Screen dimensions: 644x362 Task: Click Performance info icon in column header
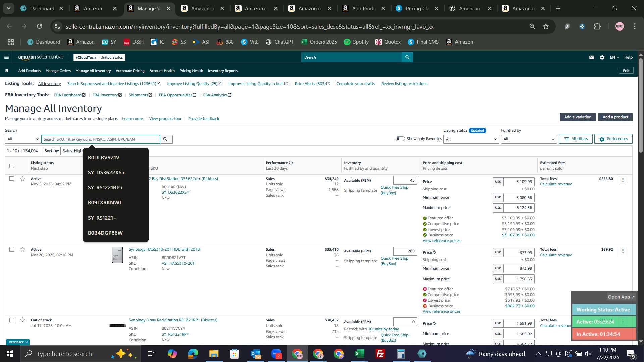point(291,163)
